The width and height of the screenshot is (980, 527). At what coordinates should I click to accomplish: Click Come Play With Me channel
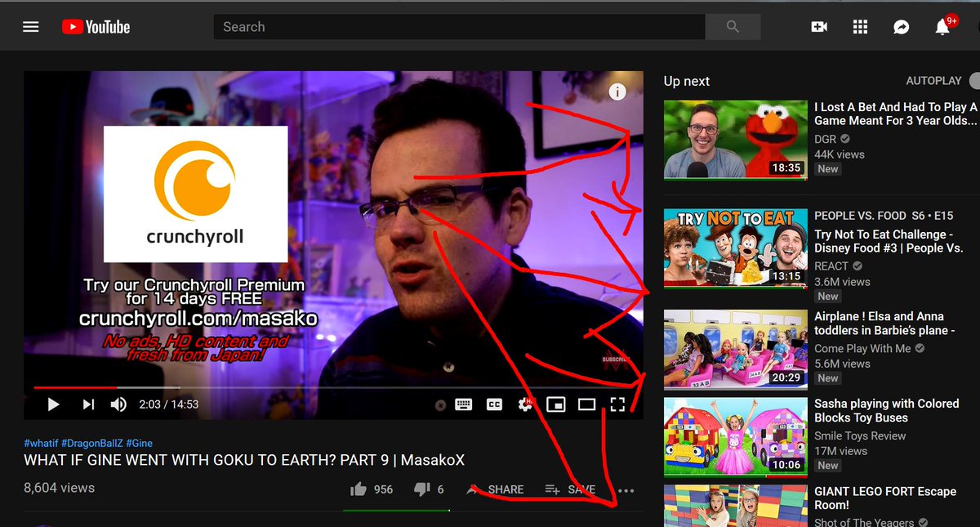coord(862,348)
